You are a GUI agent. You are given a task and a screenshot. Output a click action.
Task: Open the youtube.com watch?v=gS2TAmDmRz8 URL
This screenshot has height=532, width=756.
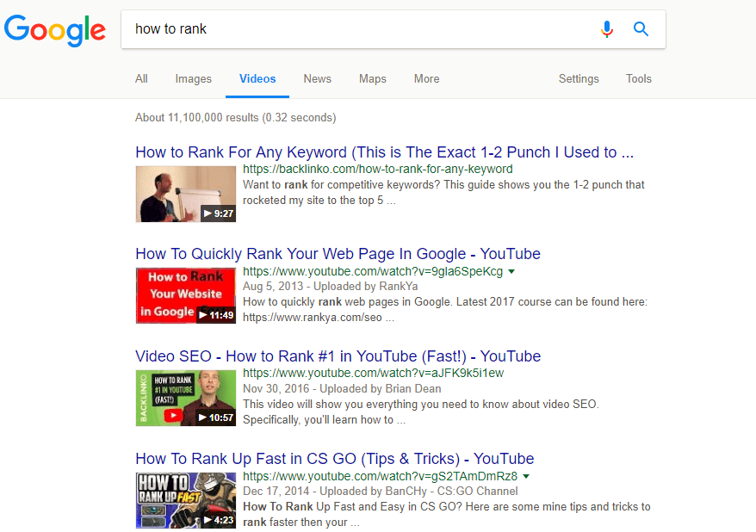pos(380,476)
